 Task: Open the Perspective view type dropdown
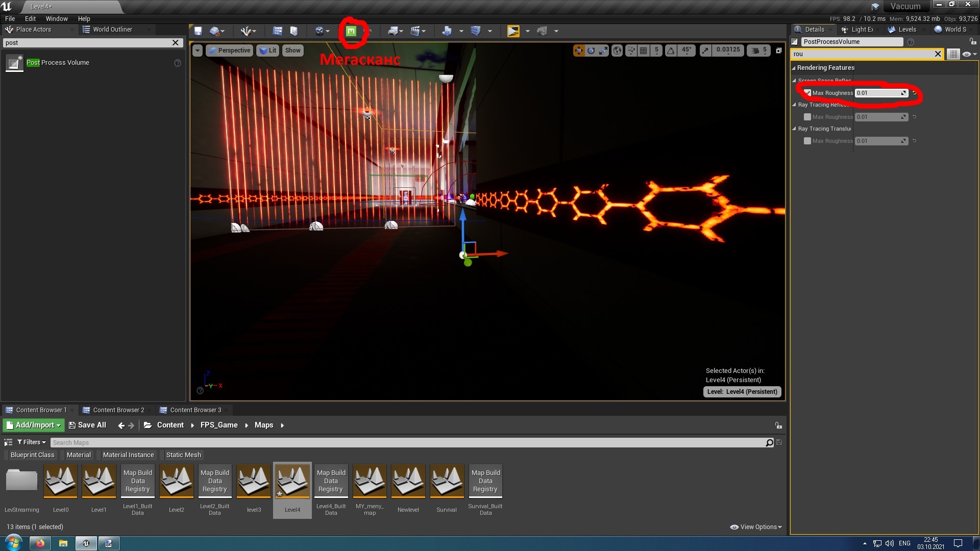click(x=229, y=51)
